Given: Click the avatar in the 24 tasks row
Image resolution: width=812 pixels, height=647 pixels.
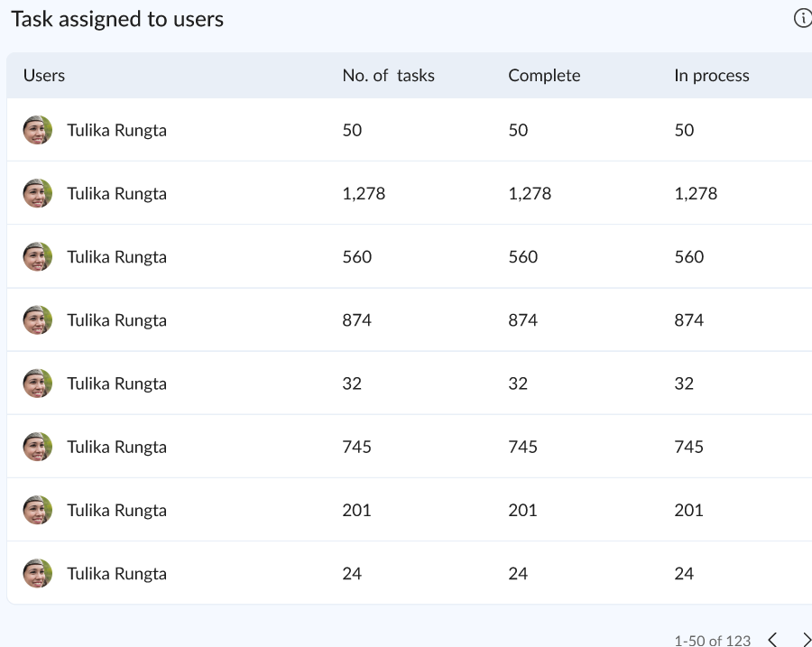Looking at the screenshot, I should click(37, 573).
